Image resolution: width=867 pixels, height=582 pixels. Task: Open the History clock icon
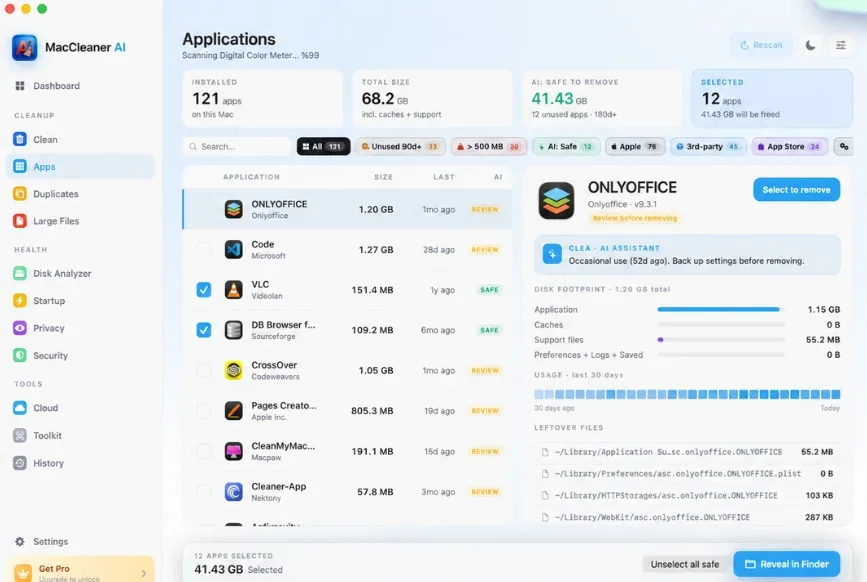20,463
